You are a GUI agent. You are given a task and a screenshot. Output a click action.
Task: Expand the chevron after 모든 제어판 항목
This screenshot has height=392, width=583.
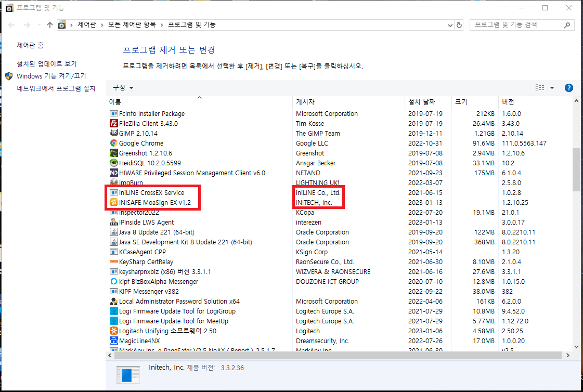[162, 25]
